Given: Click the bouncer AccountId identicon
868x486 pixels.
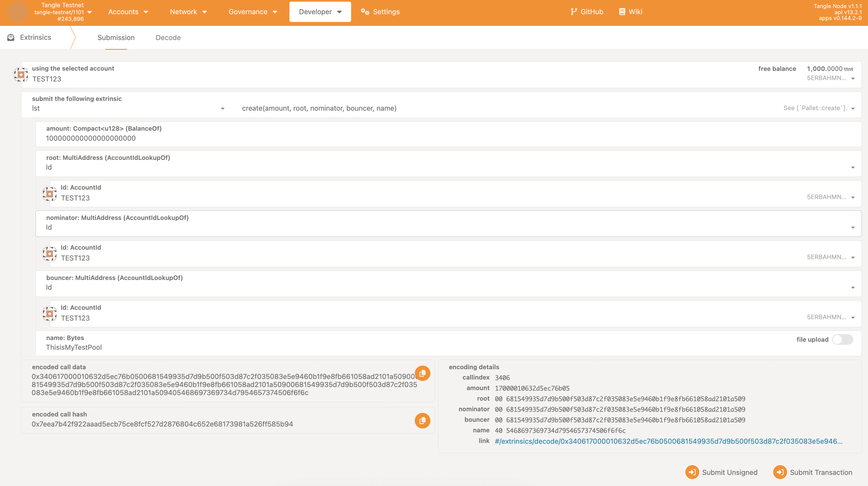Looking at the screenshot, I should (x=49, y=314).
